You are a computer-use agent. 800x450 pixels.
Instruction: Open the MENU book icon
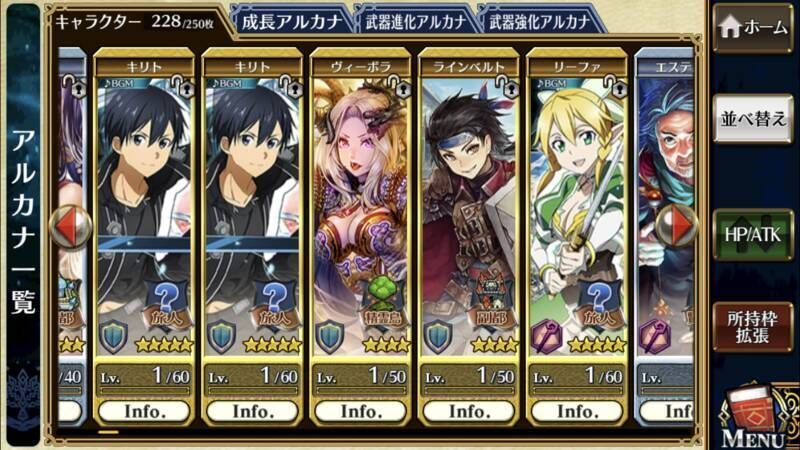pos(755,417)
